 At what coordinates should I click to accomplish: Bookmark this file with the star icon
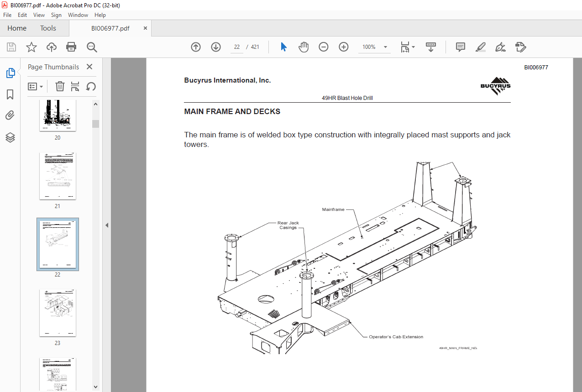click(x=31, y=47)
